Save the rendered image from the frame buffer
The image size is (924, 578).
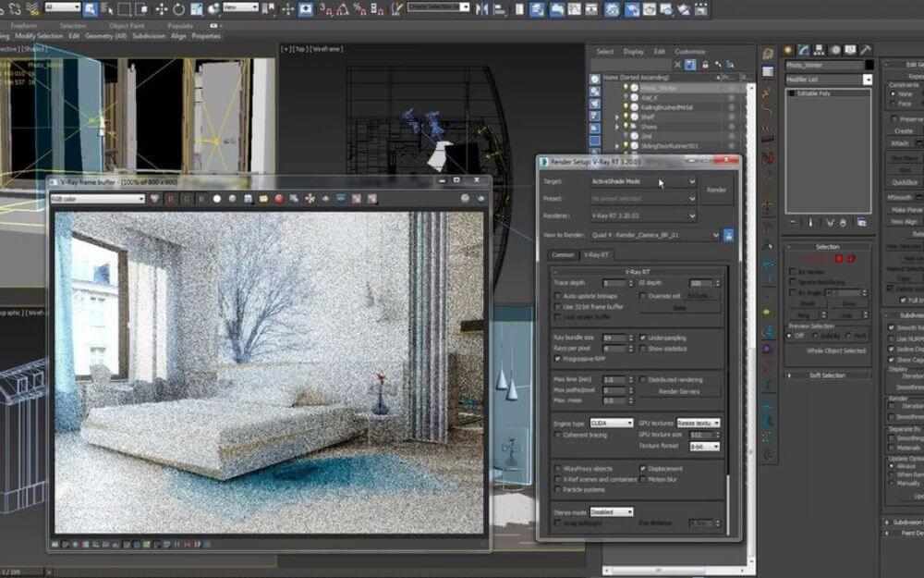click(247, 199)
